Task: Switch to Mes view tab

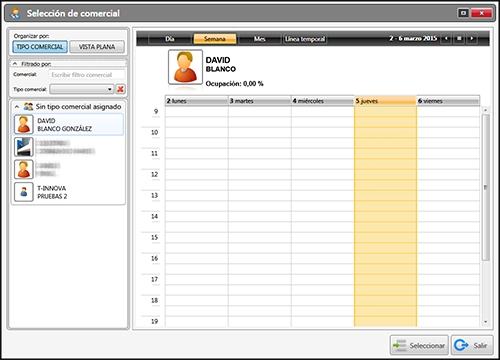Action: point(260,39)
